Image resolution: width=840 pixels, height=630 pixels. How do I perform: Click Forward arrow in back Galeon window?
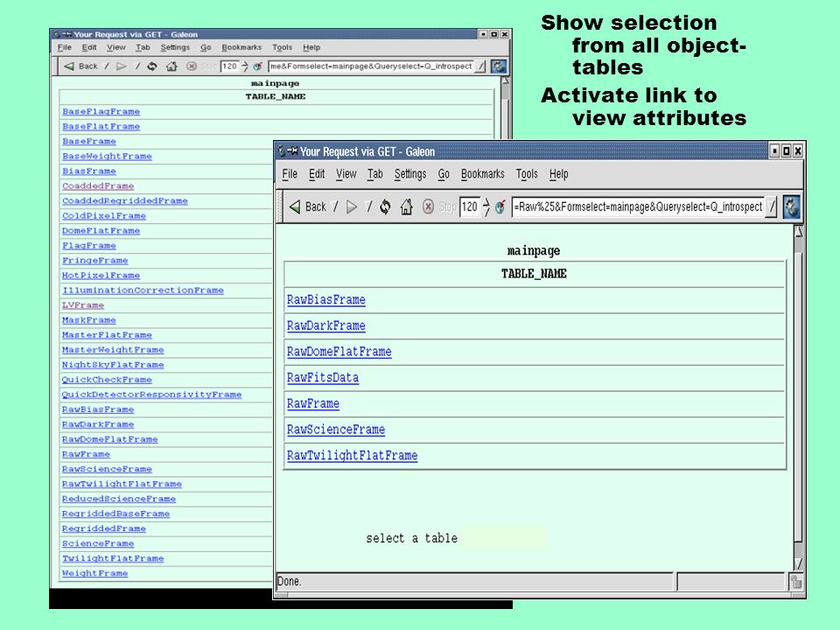click(x=121, y=66)
